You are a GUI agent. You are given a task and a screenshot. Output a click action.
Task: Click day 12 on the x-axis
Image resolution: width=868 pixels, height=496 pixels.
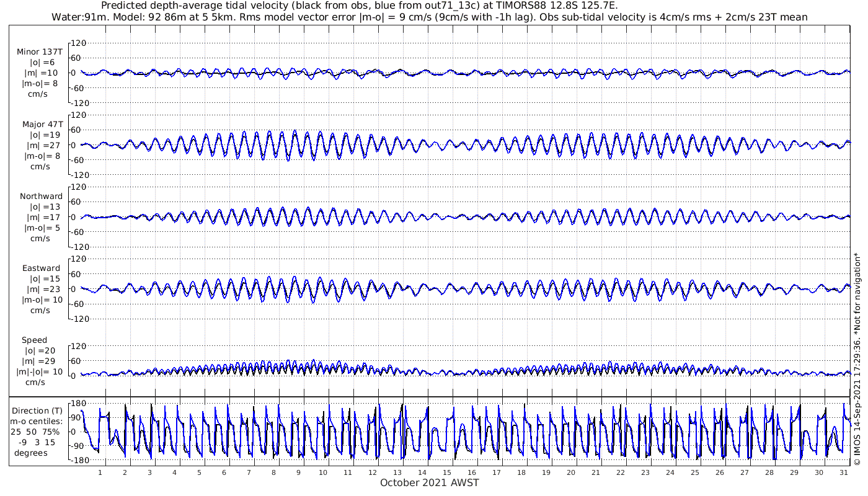click(373, 472)
